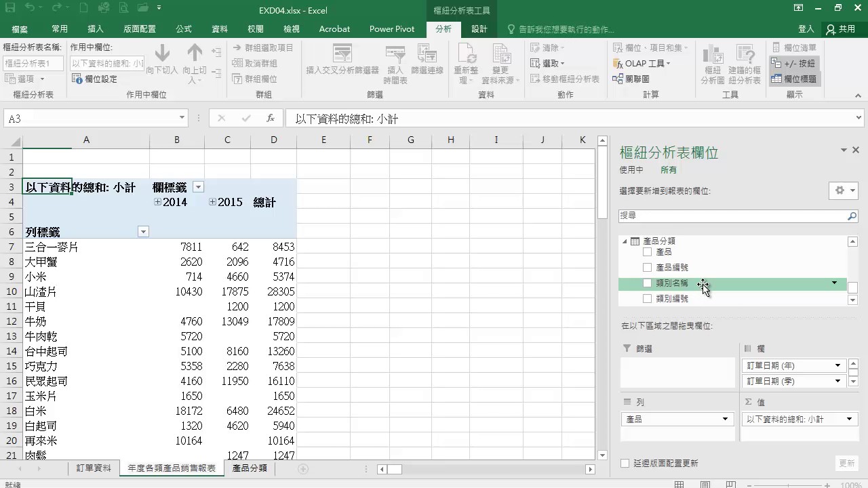Open 訂單日期 (年) field dropdown
868x488 pixels.
pos(837,365)
